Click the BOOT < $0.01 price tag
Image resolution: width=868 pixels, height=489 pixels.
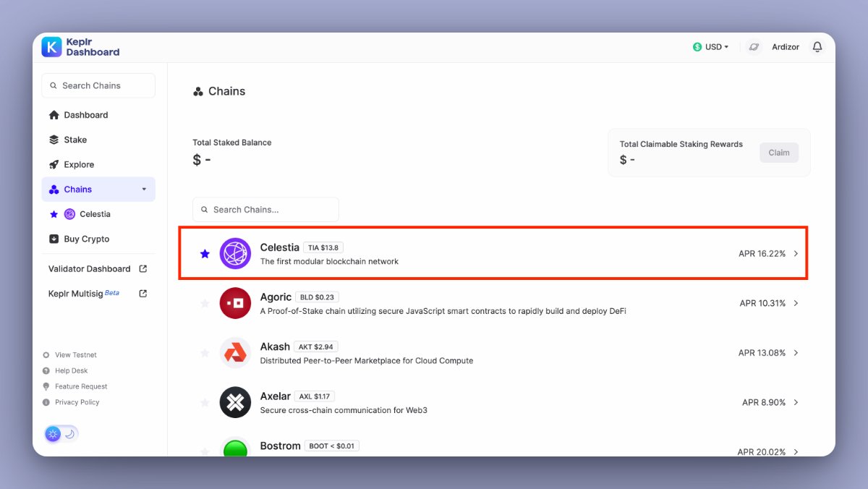pos(331,446)
